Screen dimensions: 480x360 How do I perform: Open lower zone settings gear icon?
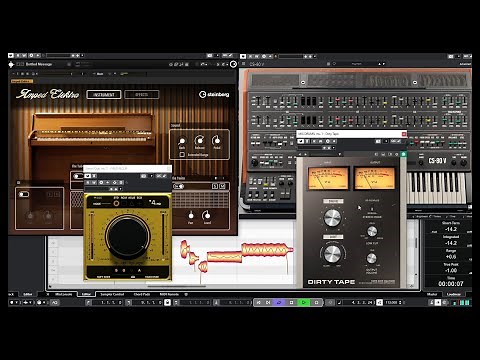186,294
